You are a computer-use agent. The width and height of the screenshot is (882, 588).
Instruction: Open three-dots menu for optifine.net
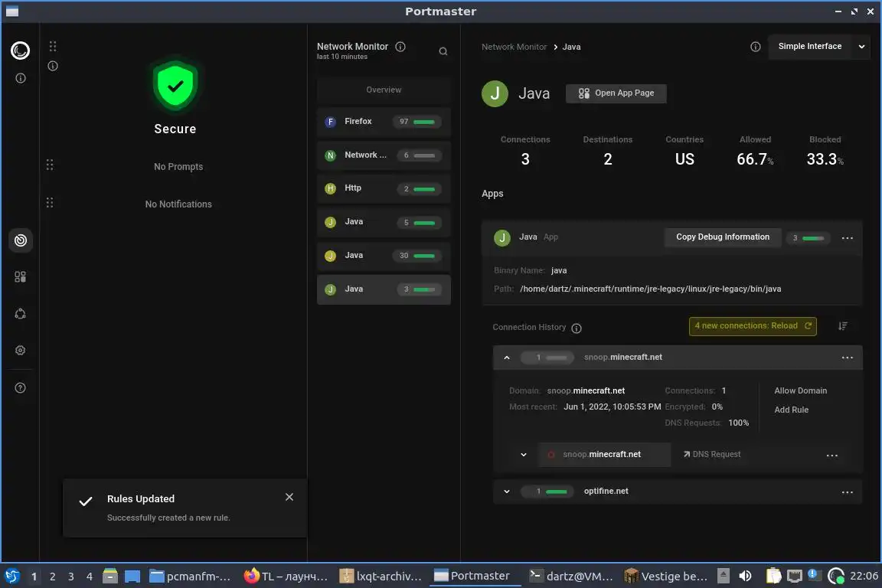point(847,492)
